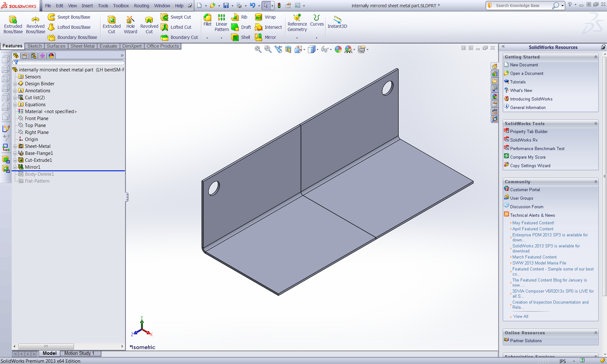
Task: Click Performance Benchmark Test link
Action: [537, 149]
